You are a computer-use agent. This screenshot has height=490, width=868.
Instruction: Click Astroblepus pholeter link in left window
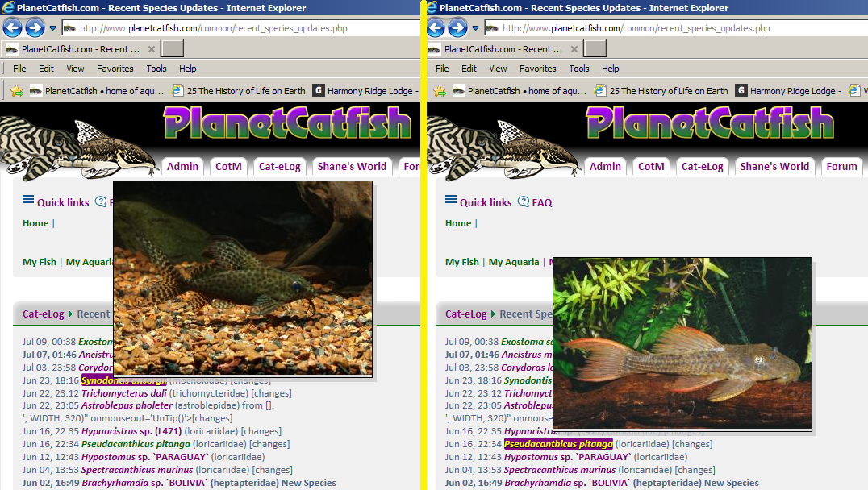click(x=127, y=405)
